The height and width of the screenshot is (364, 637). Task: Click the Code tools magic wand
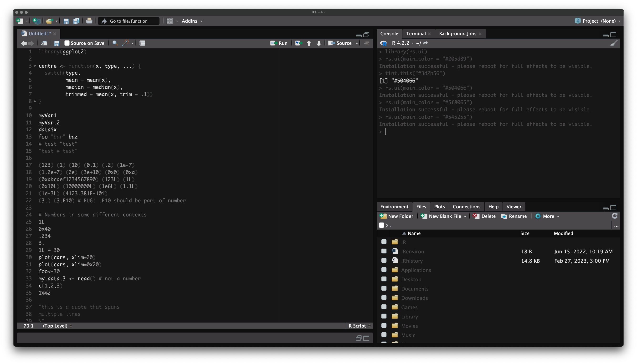coord(126,43)
